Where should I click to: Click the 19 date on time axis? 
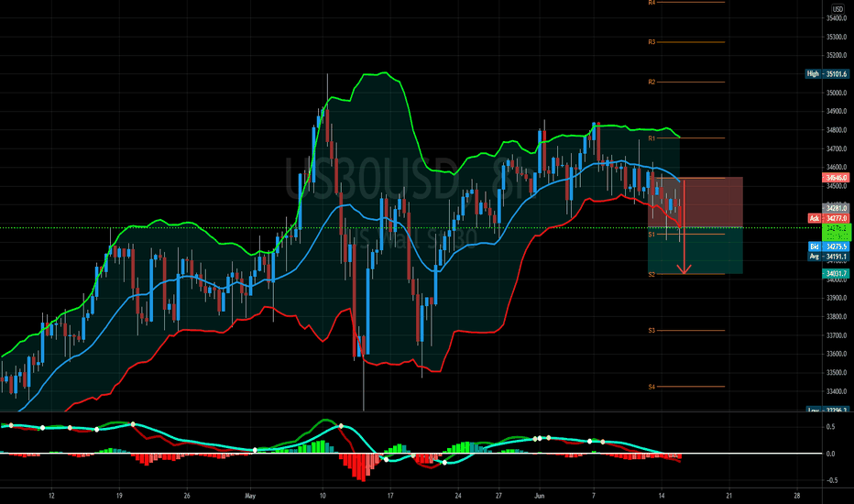(x=119, y=496)
